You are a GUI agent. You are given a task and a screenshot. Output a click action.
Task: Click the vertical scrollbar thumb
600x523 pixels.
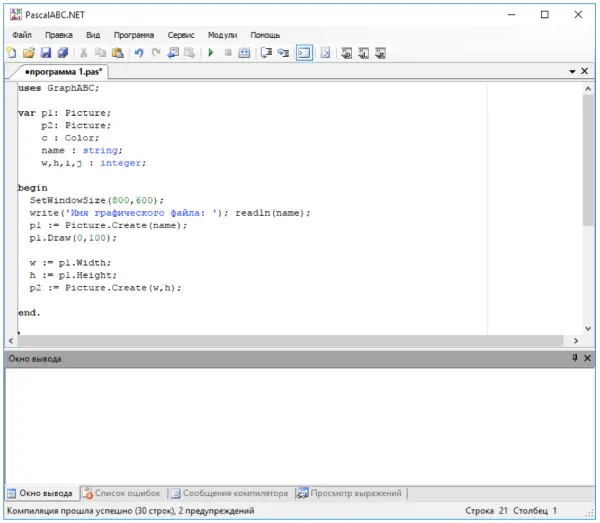(588, 160)
